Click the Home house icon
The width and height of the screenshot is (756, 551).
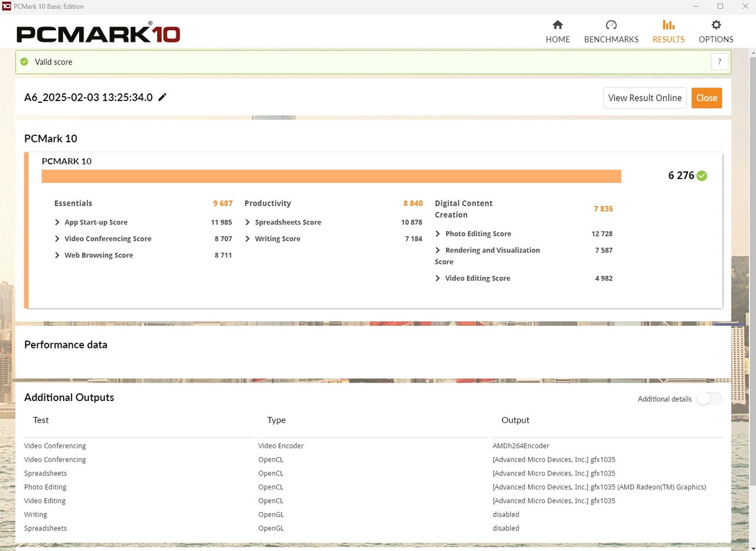(558, 25)
